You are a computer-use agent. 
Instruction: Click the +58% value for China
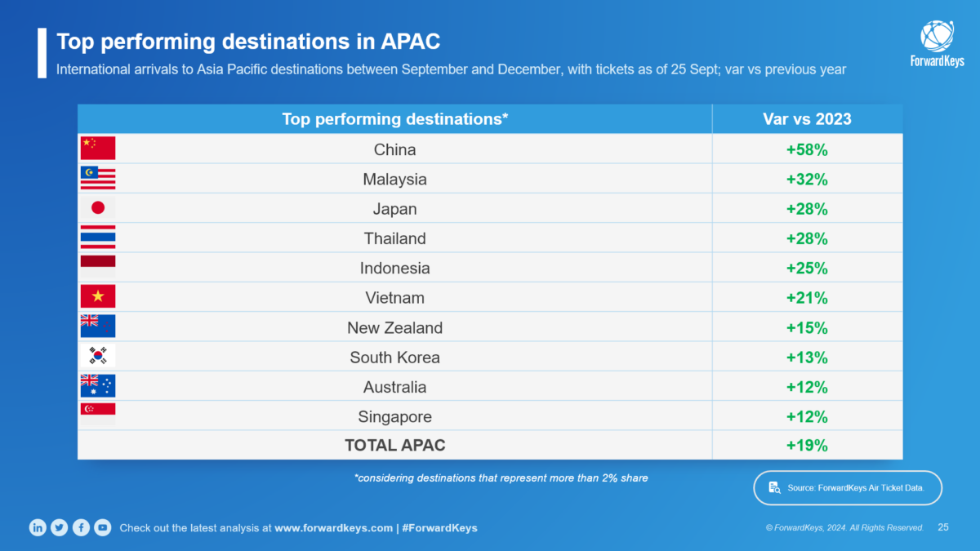pyautogui.click(x=806, y=149)
